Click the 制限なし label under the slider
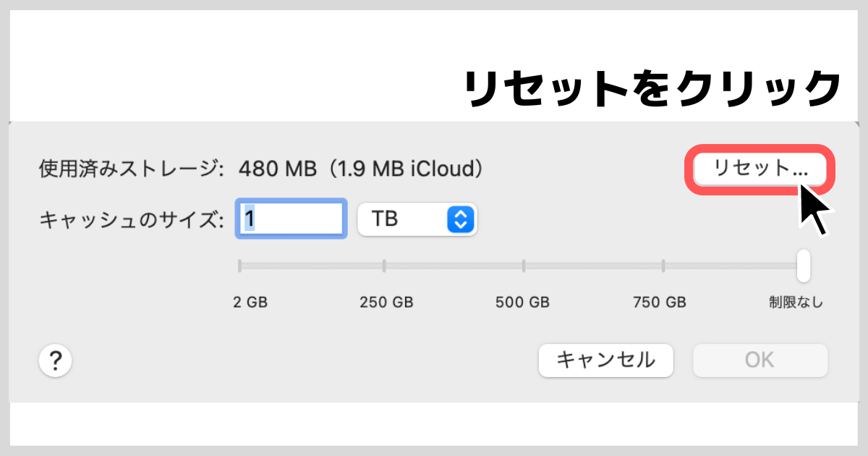868x456 pixels. click(796, 302)
